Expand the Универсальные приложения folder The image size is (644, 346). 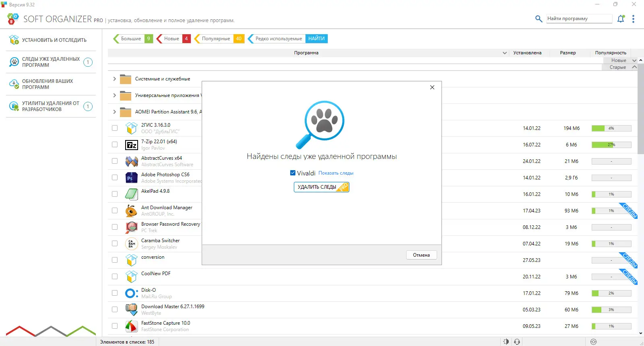coord(115,95)
